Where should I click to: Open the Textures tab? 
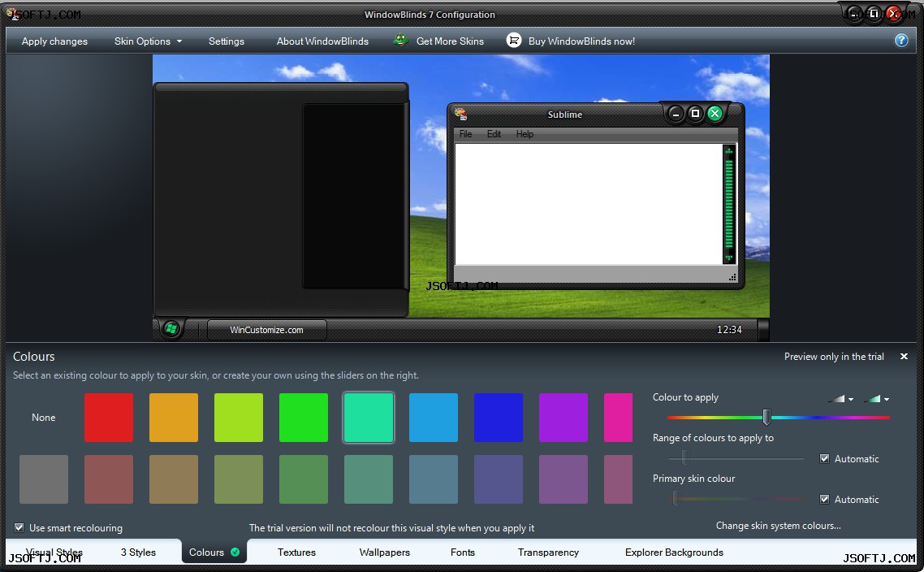pyautogui.click(x=296, y=552)
